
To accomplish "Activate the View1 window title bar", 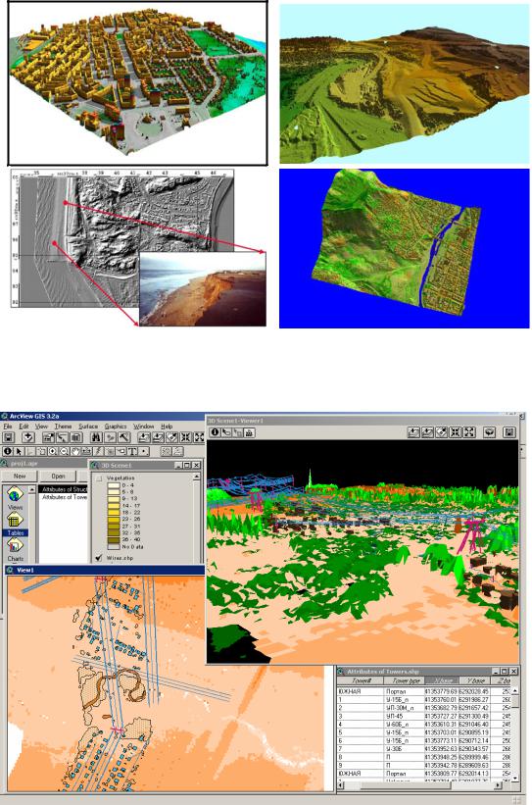I will (104, 570).
